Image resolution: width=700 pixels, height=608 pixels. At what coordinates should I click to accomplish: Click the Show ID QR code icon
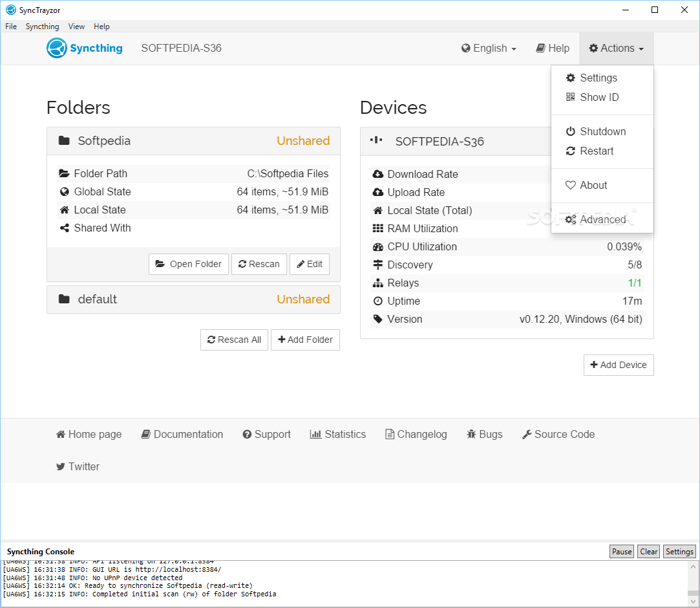point(571,97)
